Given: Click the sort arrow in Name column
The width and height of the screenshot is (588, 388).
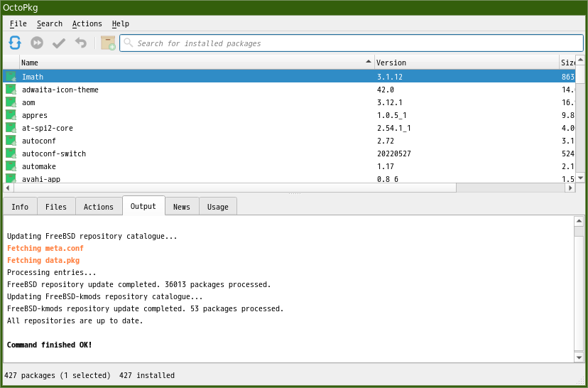Looking at the screenshot, I should point(369,62).
